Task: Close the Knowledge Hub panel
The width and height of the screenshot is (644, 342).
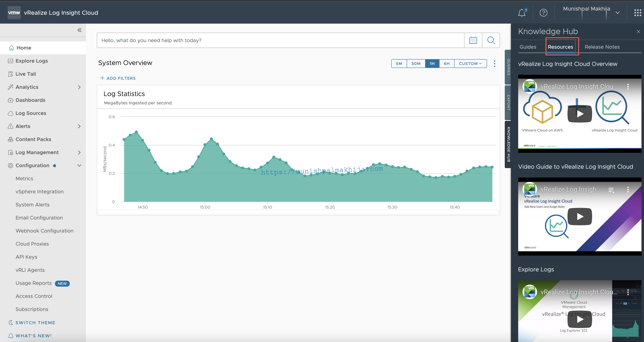Action: click(638, 32)
